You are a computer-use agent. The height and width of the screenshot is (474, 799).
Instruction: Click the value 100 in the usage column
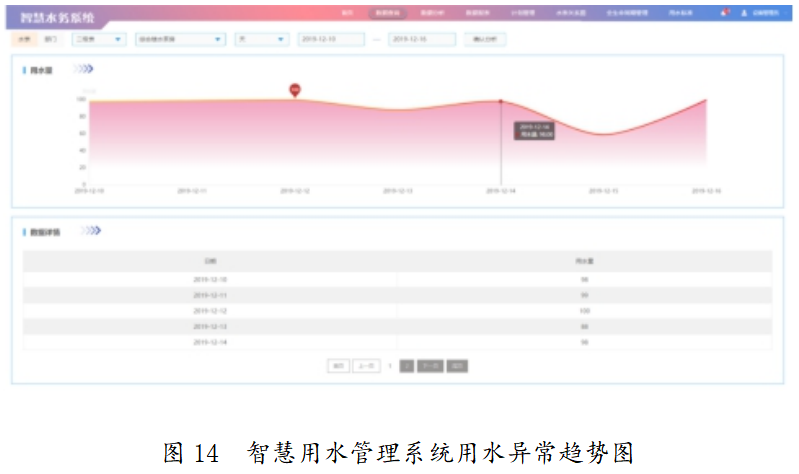coord(584,311)
